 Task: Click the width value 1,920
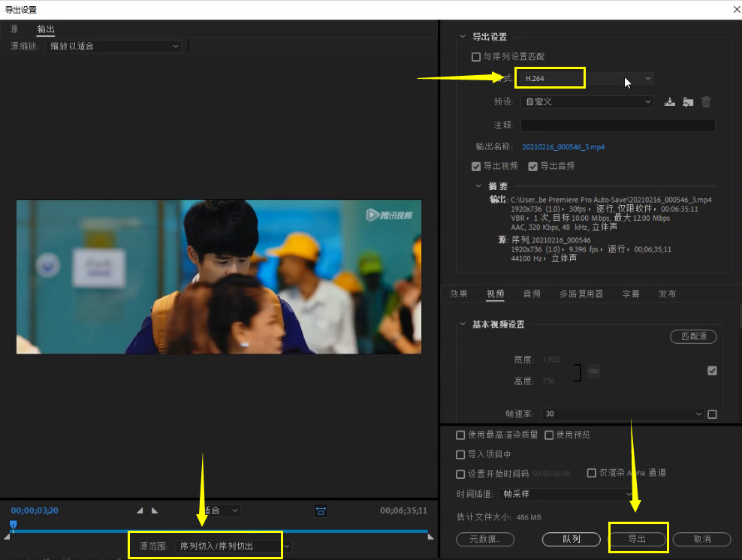click(x=551, y=360)
